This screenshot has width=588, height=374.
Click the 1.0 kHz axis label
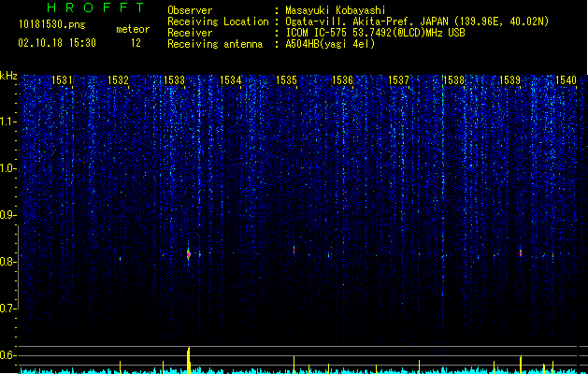tap(8, 168)
